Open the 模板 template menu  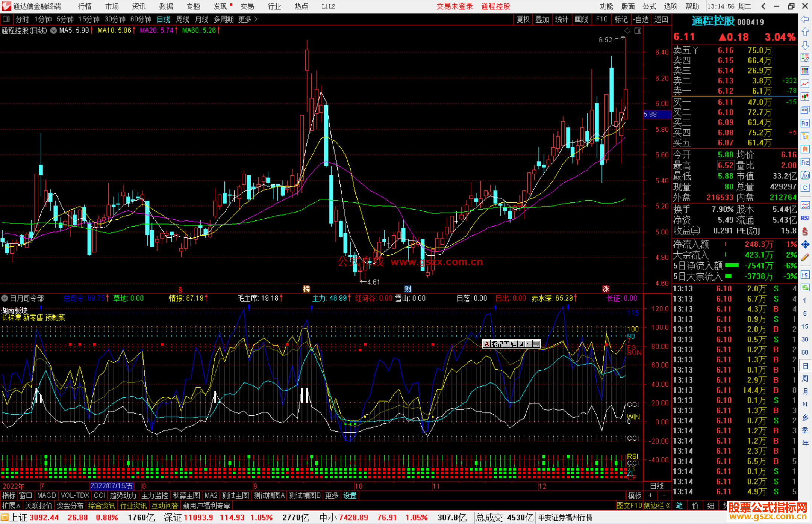tap(635, 496)
